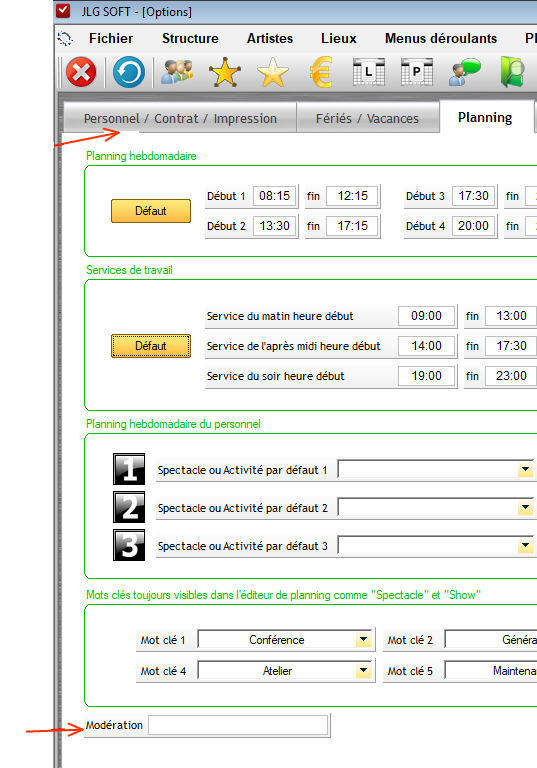Open the euro currency toolbar icon
Viewport: 537px width, 768px height.
click(x=321, y=72)
